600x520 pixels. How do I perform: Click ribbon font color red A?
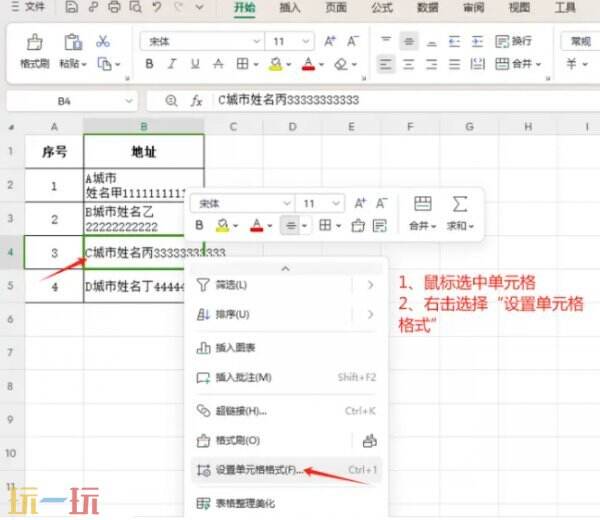[308, 64]
